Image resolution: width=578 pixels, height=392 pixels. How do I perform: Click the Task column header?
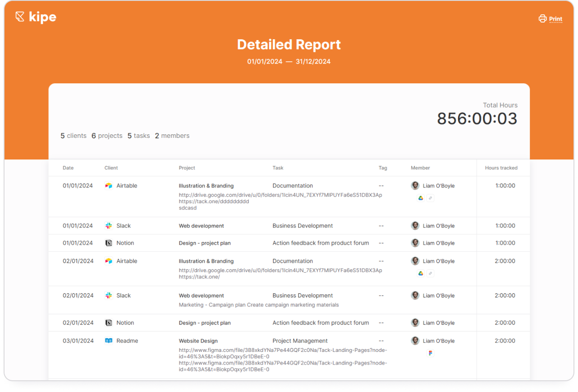tap(278, 168)
